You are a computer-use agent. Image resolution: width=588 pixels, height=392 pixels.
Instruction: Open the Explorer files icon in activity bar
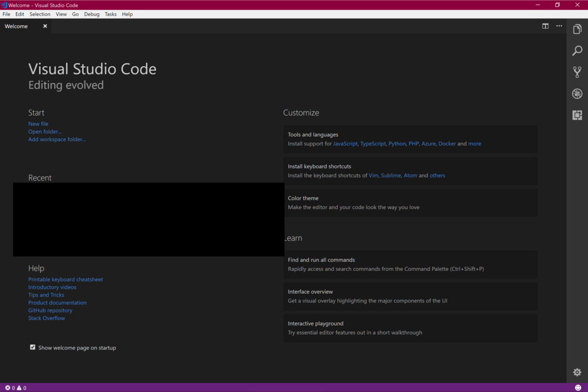coord(577,29)
